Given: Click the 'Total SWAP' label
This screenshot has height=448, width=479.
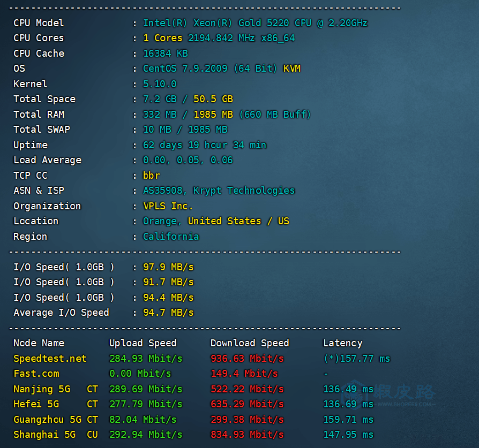Looking at the screenshot, I should [42, 130].
